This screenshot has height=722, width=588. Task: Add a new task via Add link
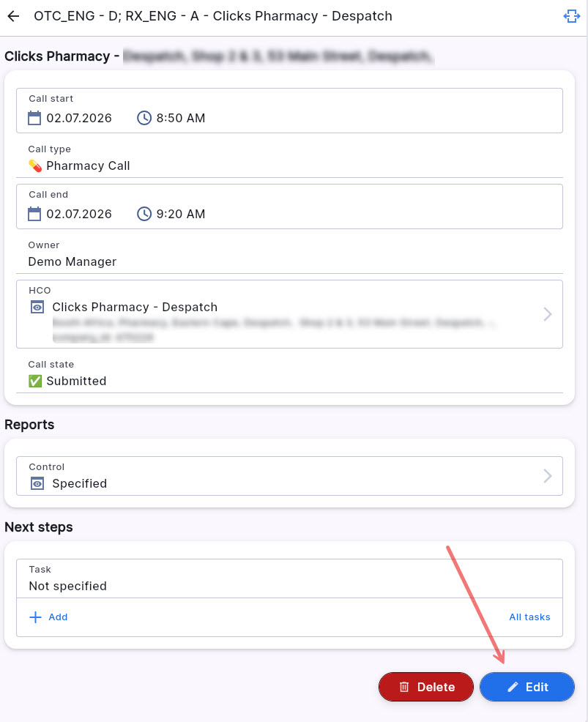(58, 617)
